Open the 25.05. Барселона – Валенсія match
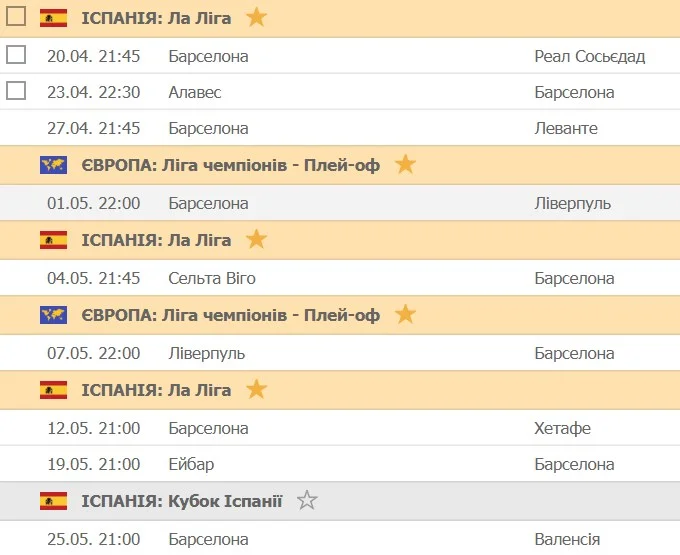680x555 pixels. click(340, 539)
